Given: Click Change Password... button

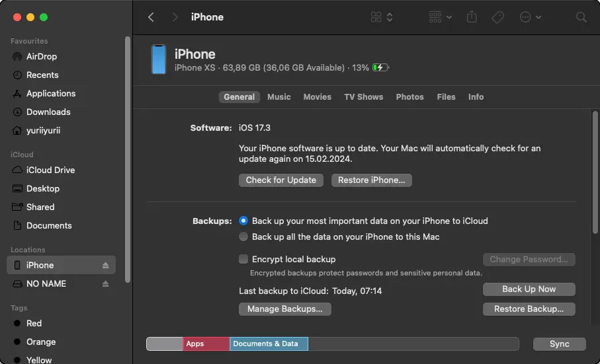Looking at the screenshot, I should (529, 260).
